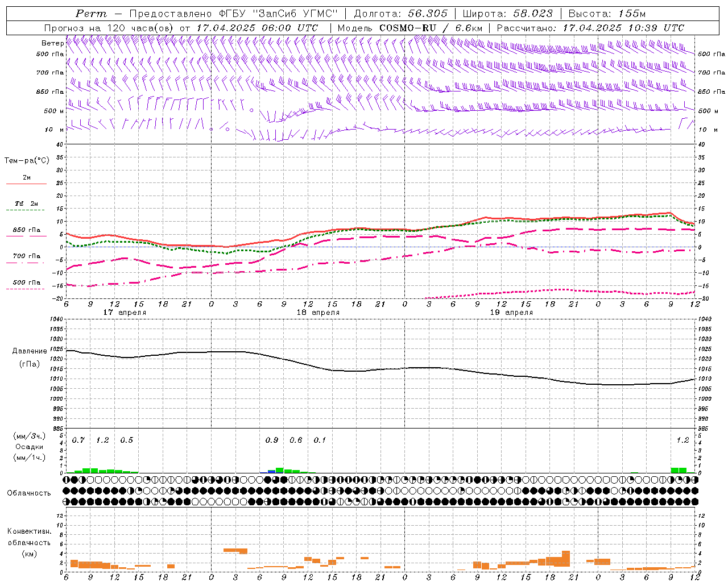Screen dimensions: 728x582
Task: Click the precipitation total "0.9"
Action: tap(272, 440)
